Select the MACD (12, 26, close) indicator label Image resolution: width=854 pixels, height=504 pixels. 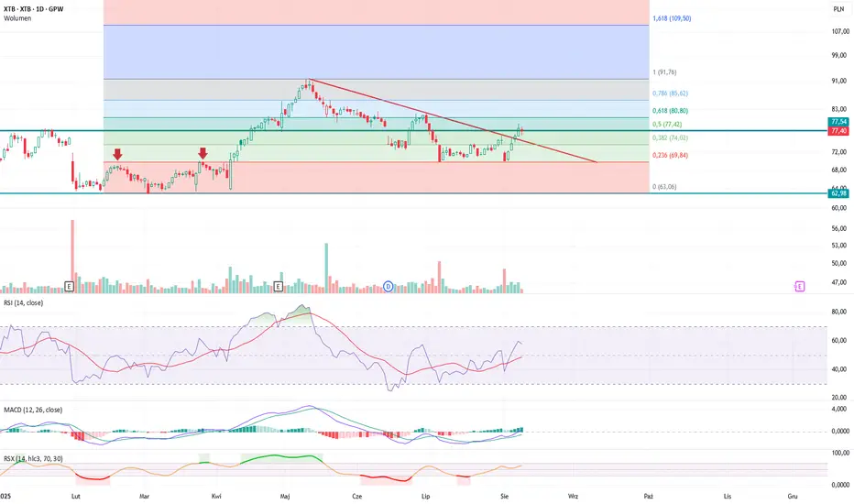click(33, 410)
